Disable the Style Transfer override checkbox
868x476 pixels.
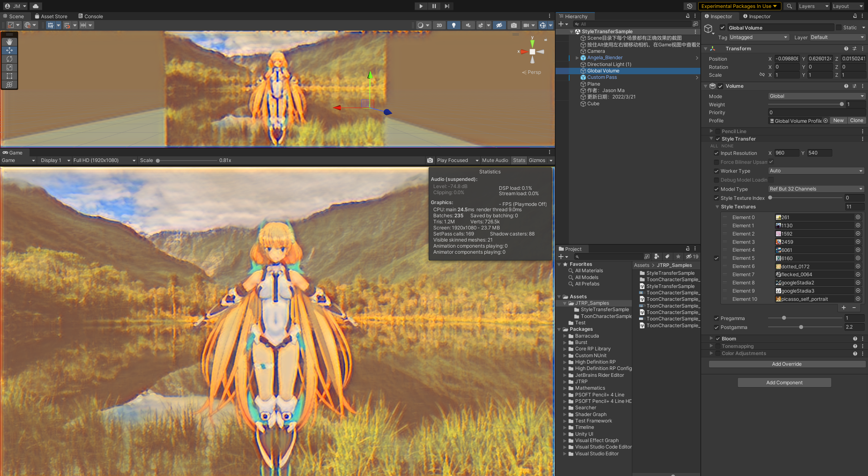pyautogui.click(x=718, y=139)
